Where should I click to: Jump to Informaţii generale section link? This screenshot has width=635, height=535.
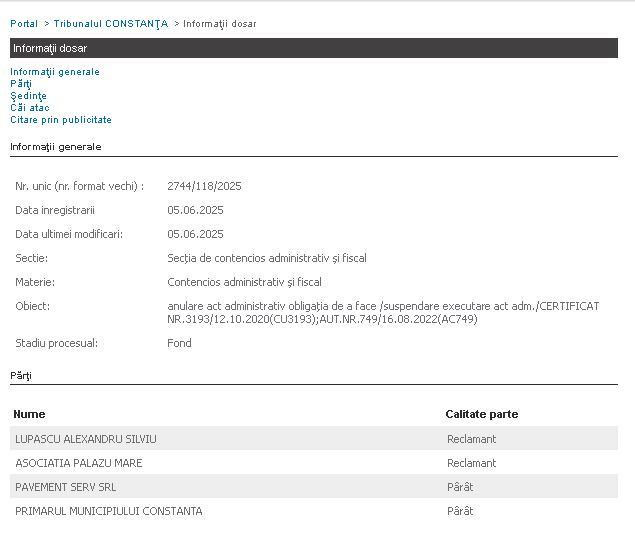[55, 72]
